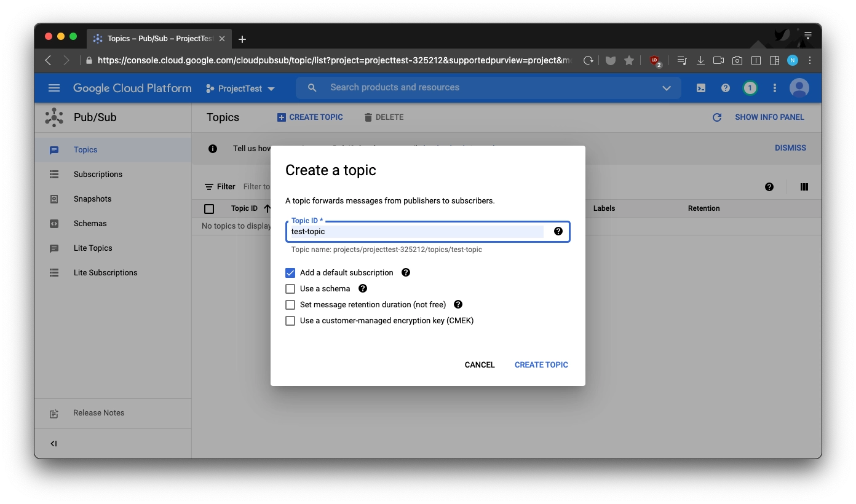Expand the search bar dropdown arrow
Image resolution: width=856 pixels, height=504 pixels.
667,88
